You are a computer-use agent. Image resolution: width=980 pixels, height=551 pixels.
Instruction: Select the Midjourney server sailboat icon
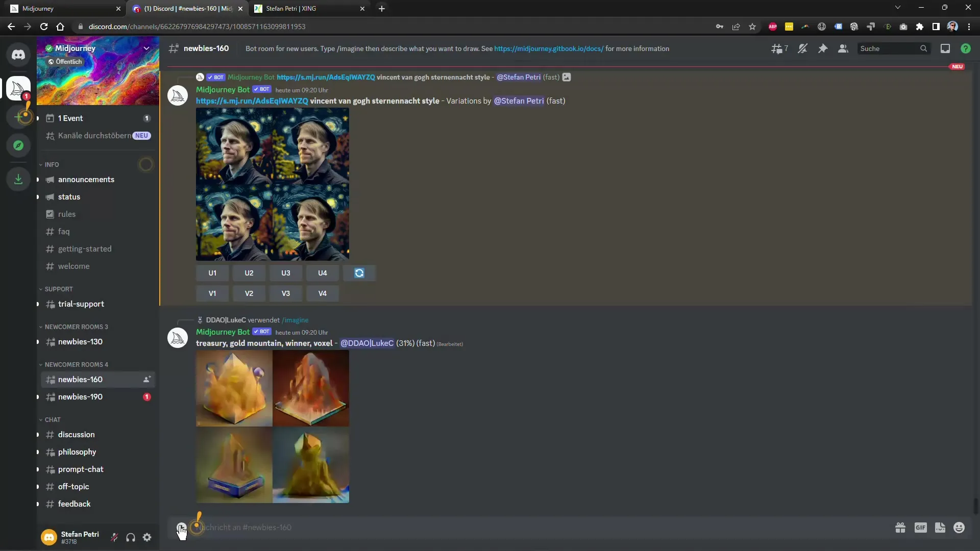18,88
